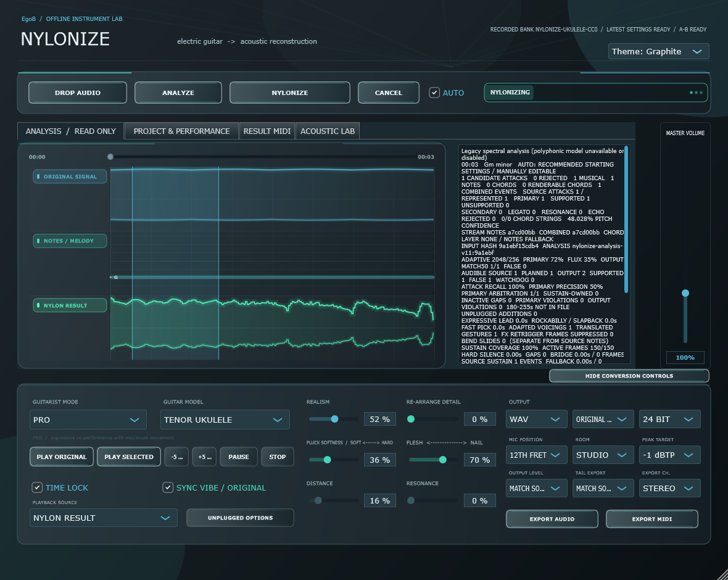728x580 pixels.
Task: Toggle the Original Signal track button
Action: [70, 176]
